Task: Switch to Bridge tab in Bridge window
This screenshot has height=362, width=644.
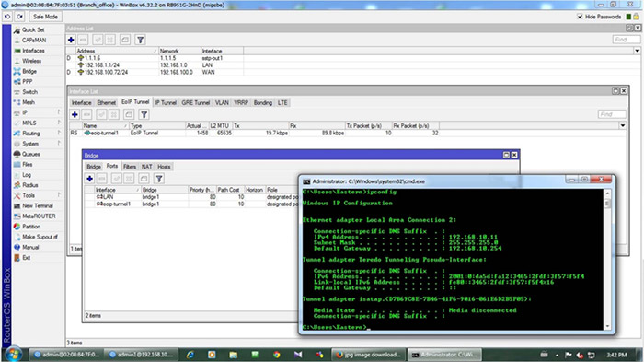Action: 94,167
